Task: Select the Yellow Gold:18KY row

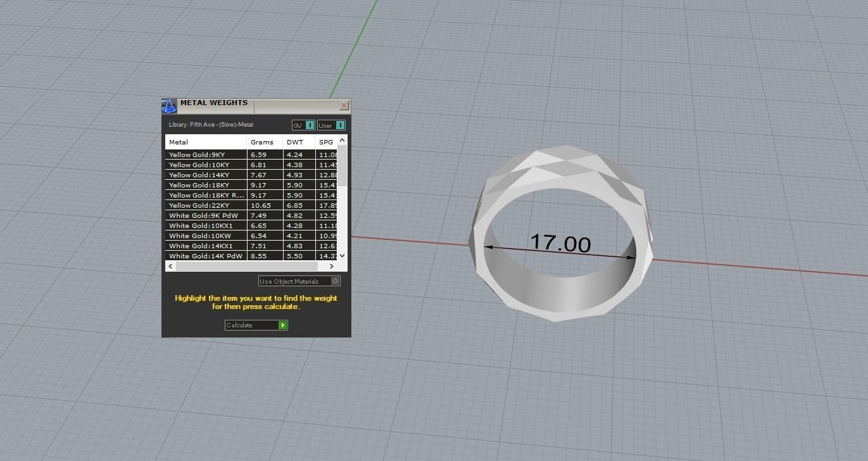Action: pos(252,185)
